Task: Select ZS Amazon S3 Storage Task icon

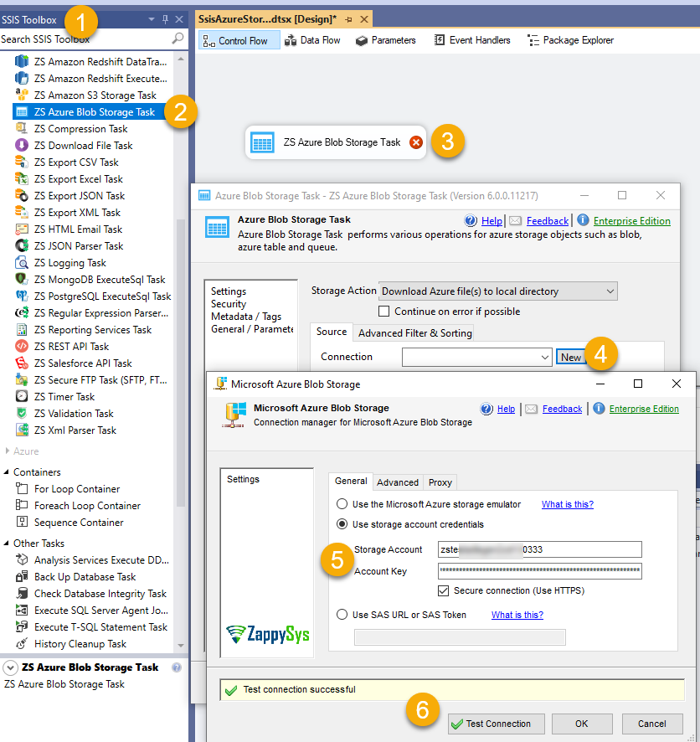Action: (22, 95)
